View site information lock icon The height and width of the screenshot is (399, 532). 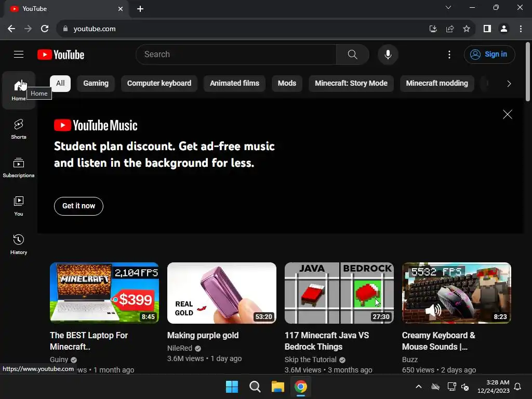point(65,29)
